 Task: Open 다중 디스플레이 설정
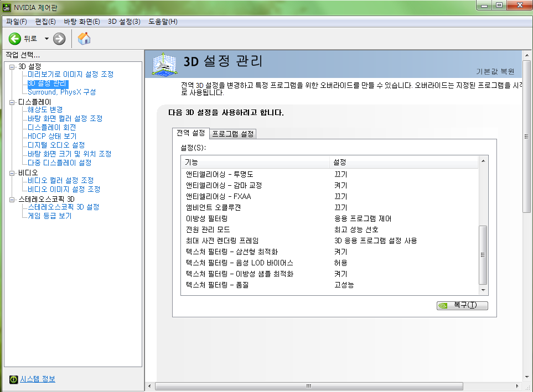click(x=59, y=163)
